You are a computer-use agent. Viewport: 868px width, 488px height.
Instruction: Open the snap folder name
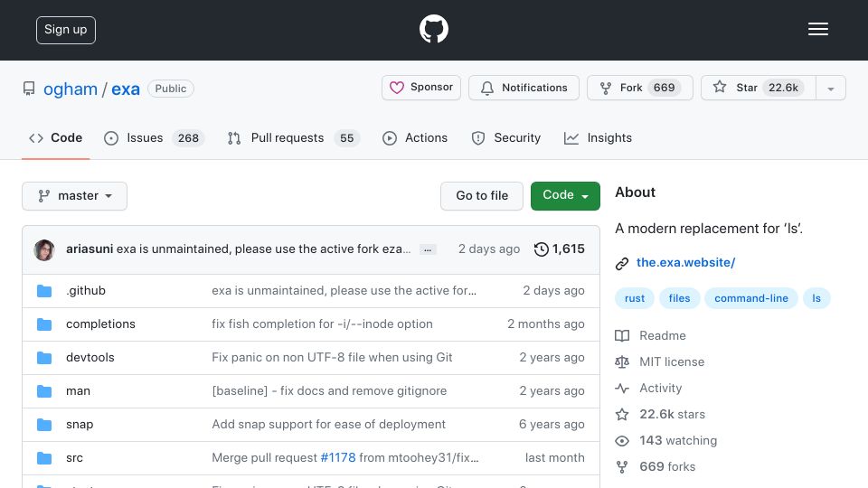(80, 425)
